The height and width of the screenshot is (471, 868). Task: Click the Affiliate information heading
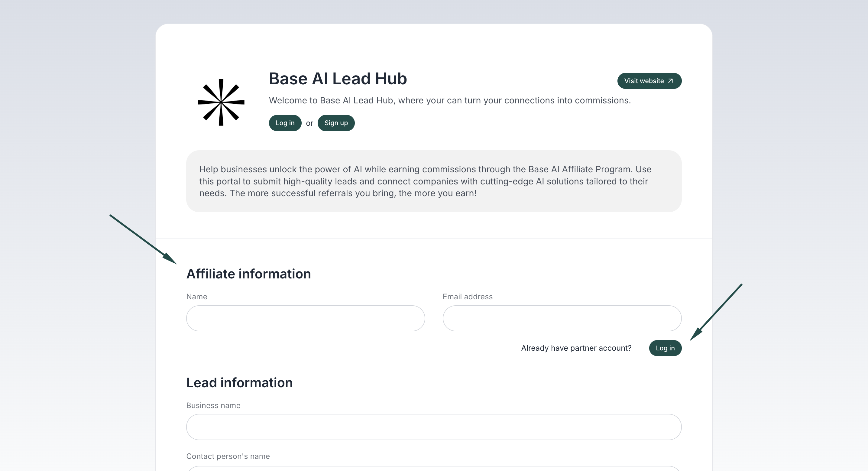click(x=248, y=274)
